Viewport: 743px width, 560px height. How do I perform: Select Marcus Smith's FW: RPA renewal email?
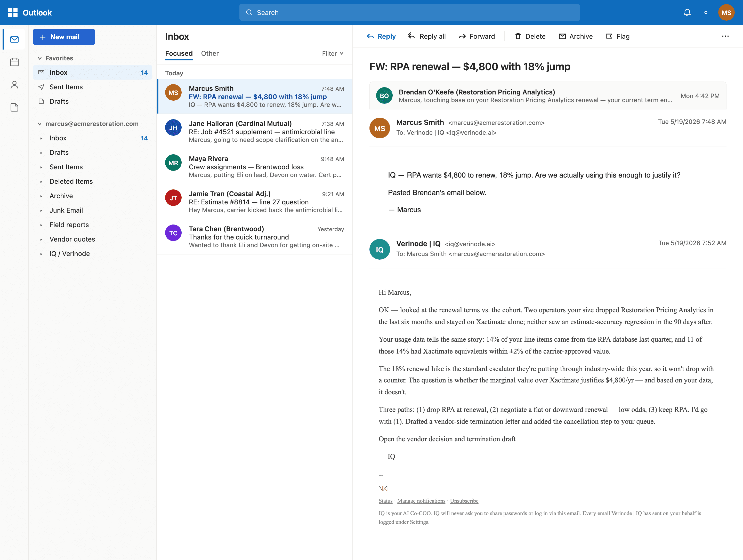pos(255,97)
